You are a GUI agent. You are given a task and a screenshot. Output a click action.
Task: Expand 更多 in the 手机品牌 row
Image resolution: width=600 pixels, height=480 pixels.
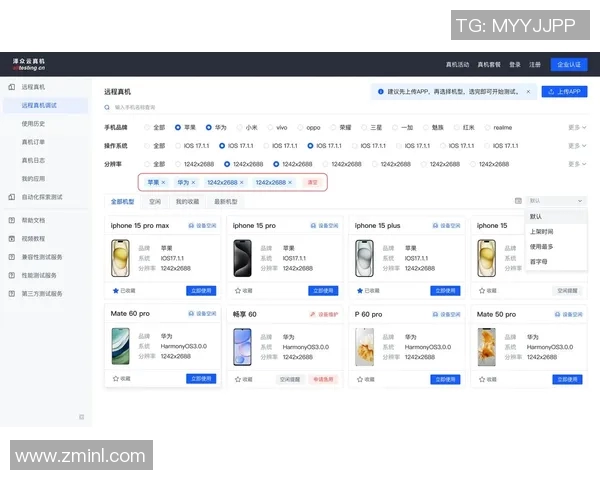coord(576,128)
